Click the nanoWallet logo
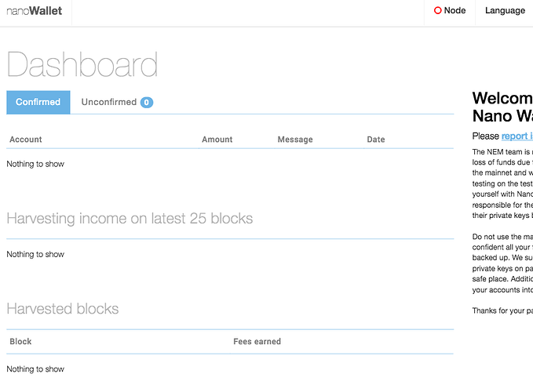Image resolution: width=533 pixels, height=392 pixels. (35, 11)
